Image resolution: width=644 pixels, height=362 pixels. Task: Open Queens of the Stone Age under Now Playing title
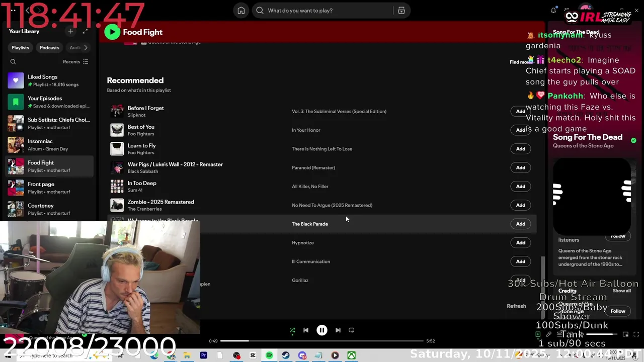[x=583, y=146]
